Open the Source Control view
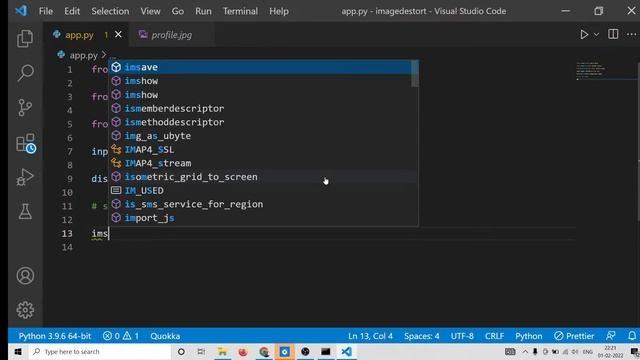This screenshot has height=360, width=640. coord(25,108)
